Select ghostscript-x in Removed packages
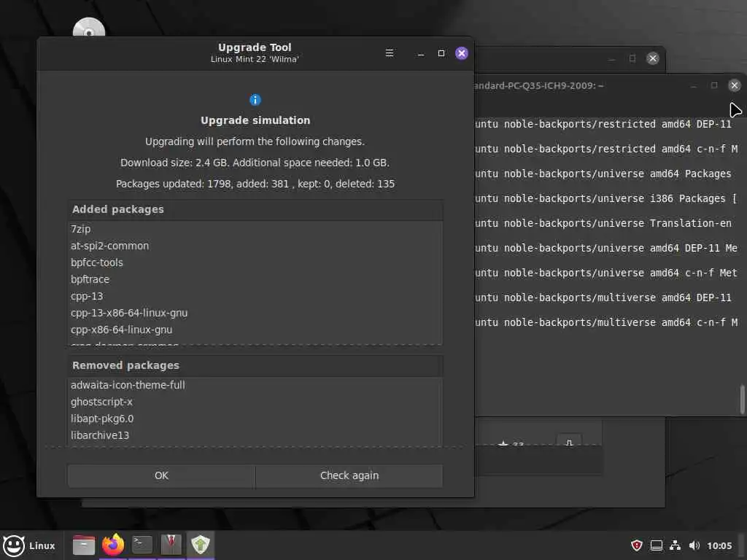747x560 pixels. pos(255,402)
